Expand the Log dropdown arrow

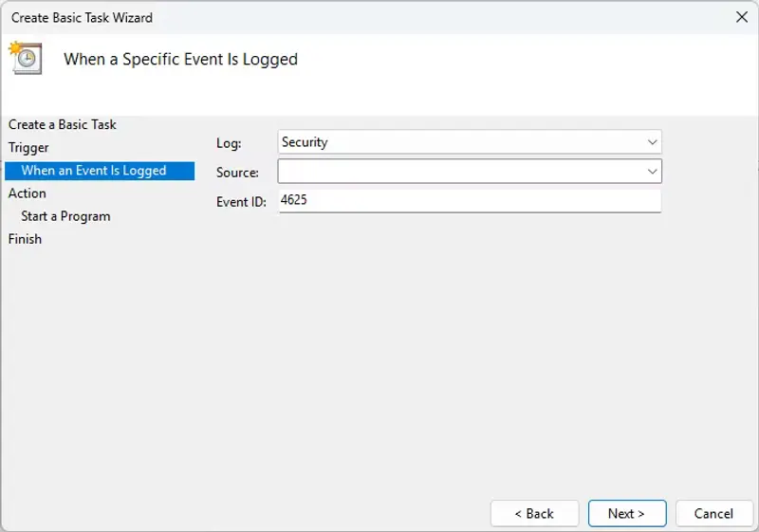(x=652, y=142)
